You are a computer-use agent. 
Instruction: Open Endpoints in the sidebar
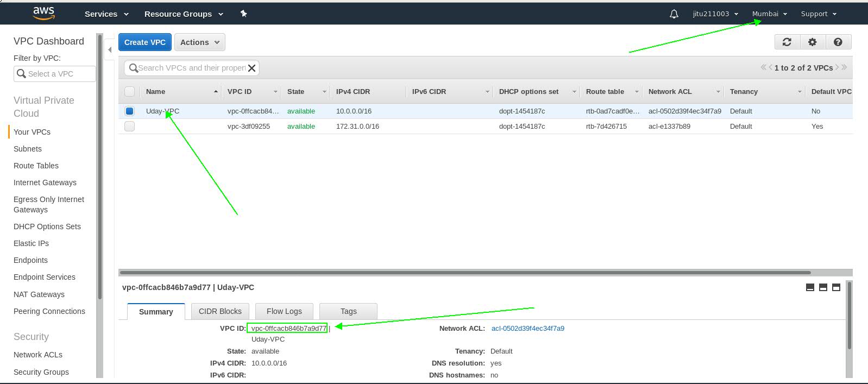[30, 260]
